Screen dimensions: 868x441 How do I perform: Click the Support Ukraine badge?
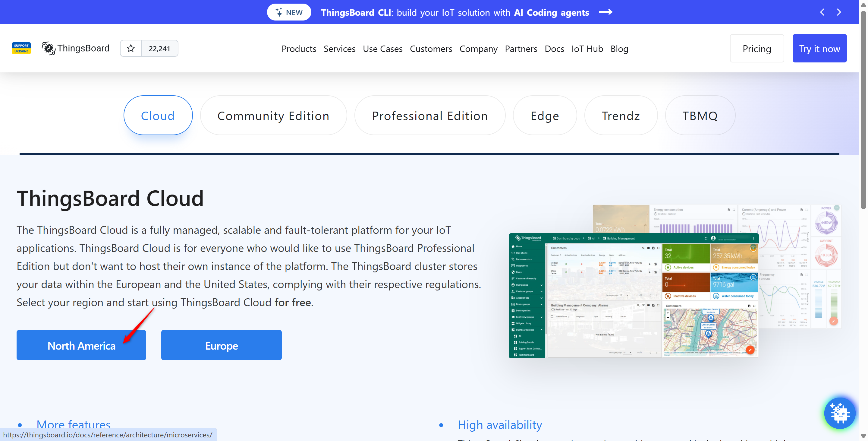[21, 48]
